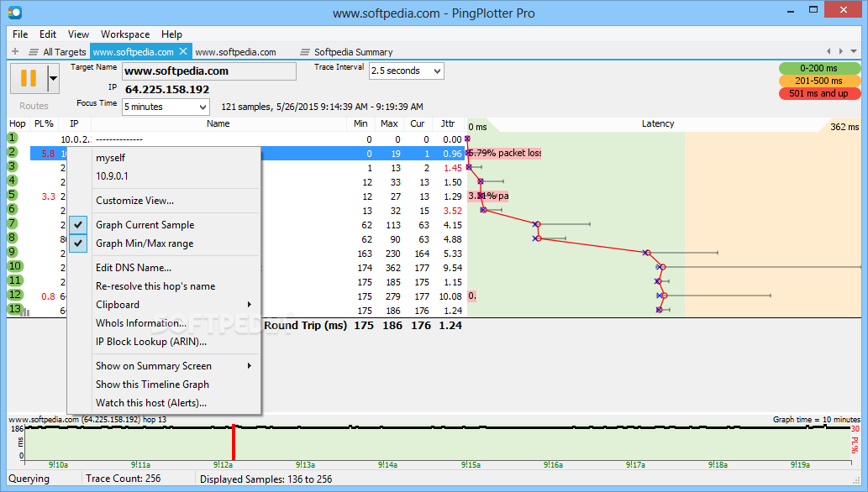
Task: Toggle the Graph Min/Max range checkmark
Action: pos(78,243)
